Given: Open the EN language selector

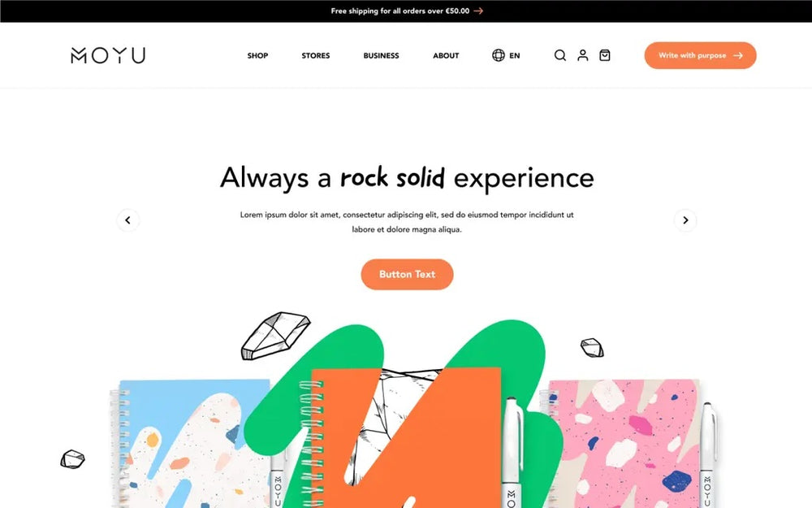Looking at the screenshot, I should pyautogui.click(x=514, y=55).
